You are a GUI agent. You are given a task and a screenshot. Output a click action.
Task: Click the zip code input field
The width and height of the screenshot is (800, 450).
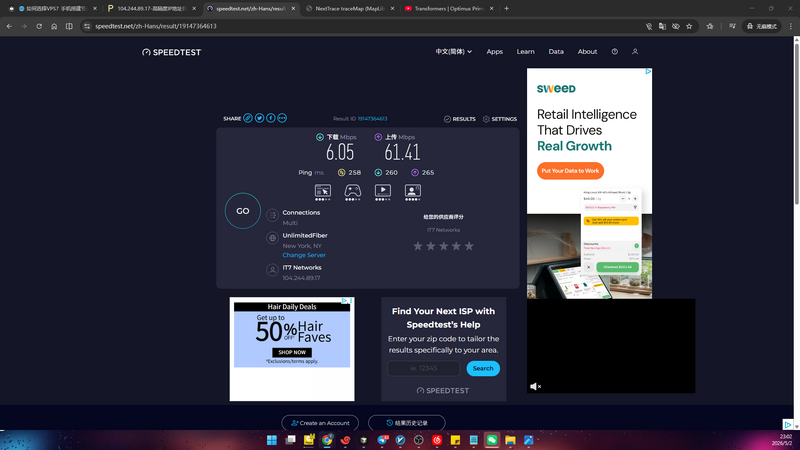(x=423, y=368)
